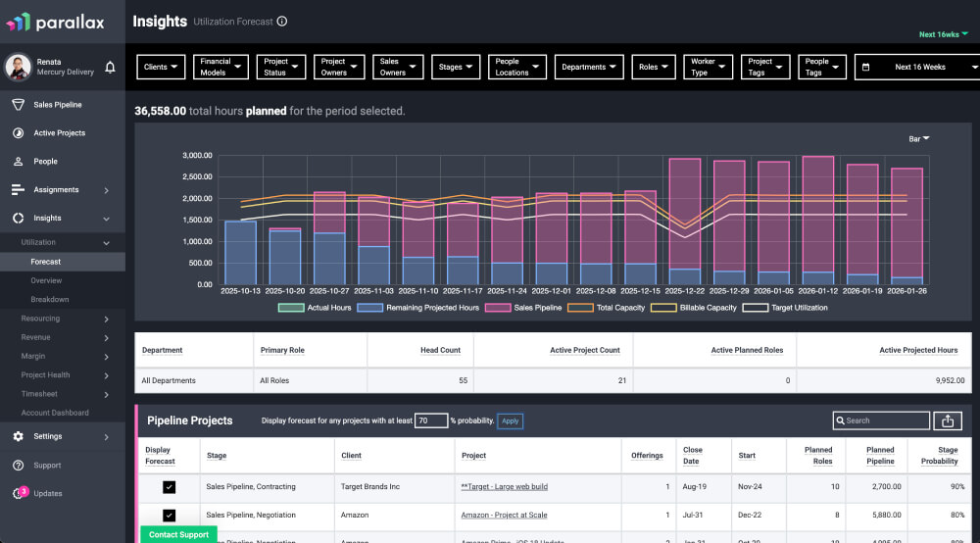Click the notification bell icon

point(110,67)
